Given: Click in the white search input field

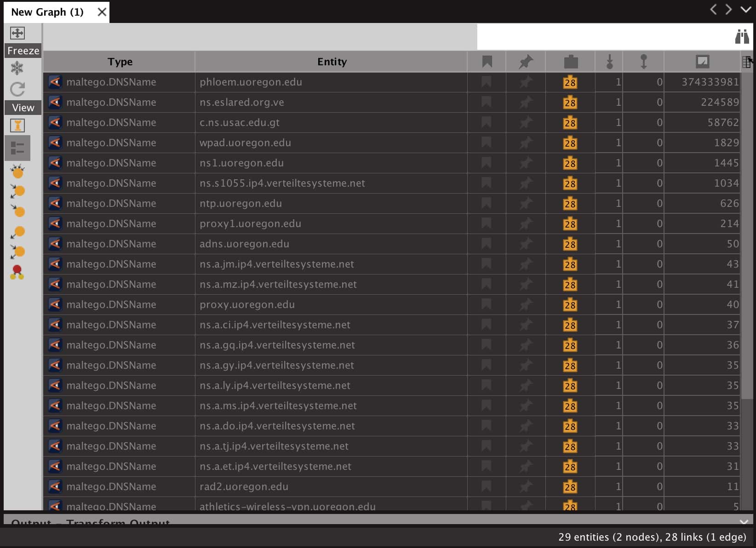Looking at the screenshot, I should tap(605, 37).
